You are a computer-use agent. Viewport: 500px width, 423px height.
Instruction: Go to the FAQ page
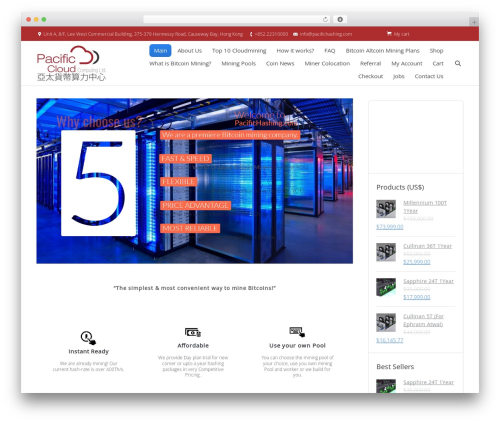point(330,51)
